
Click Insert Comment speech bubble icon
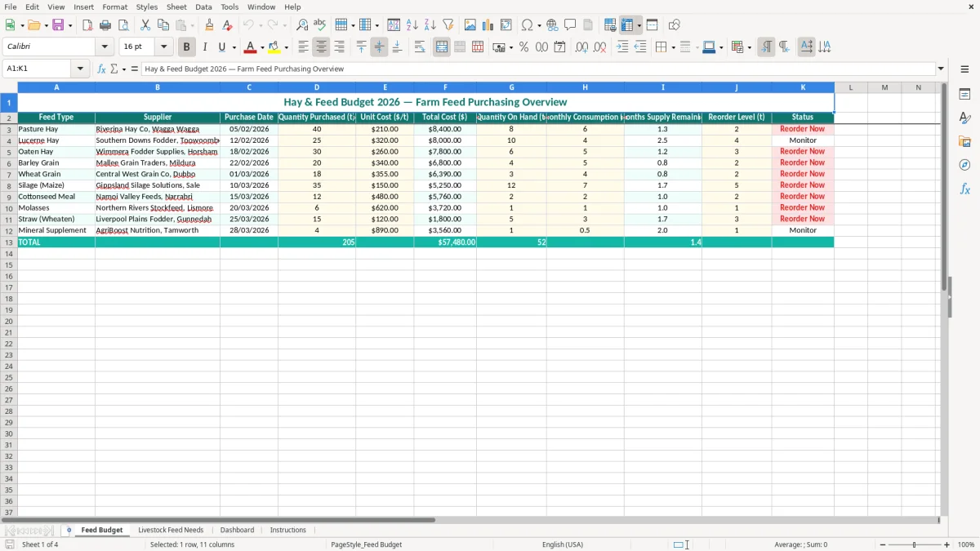570,25
